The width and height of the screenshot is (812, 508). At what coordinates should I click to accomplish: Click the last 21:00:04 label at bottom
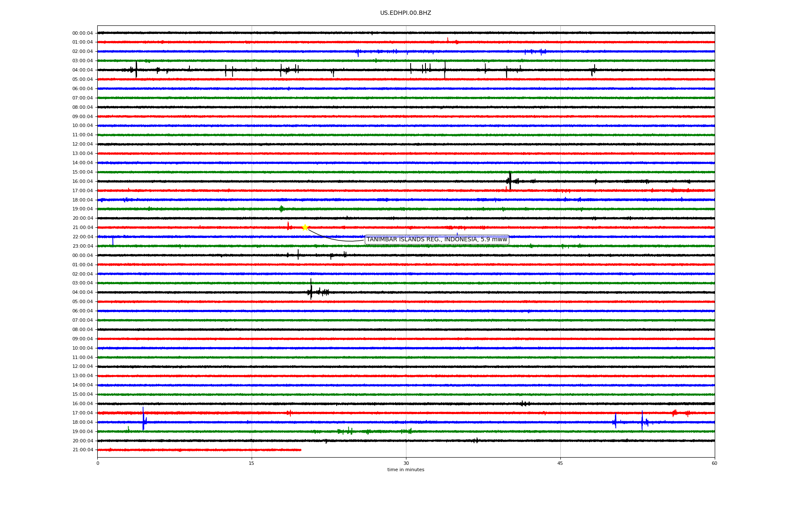coord(82,450)
